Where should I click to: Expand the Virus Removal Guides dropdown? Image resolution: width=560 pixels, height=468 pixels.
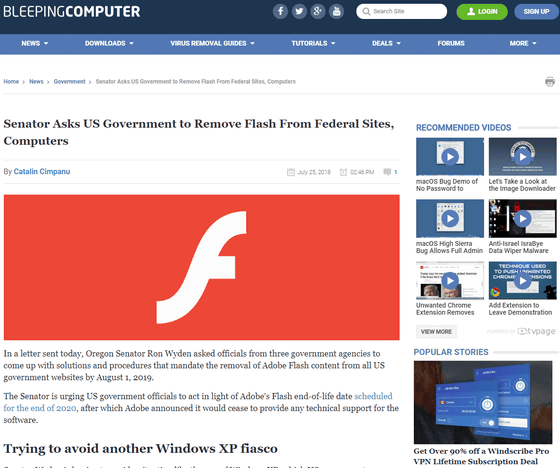(212, 44)
